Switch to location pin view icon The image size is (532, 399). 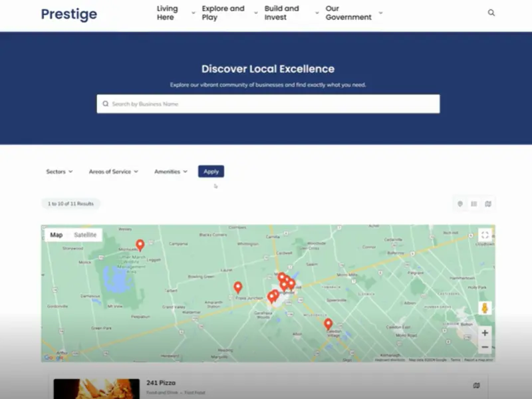point(460,204)
